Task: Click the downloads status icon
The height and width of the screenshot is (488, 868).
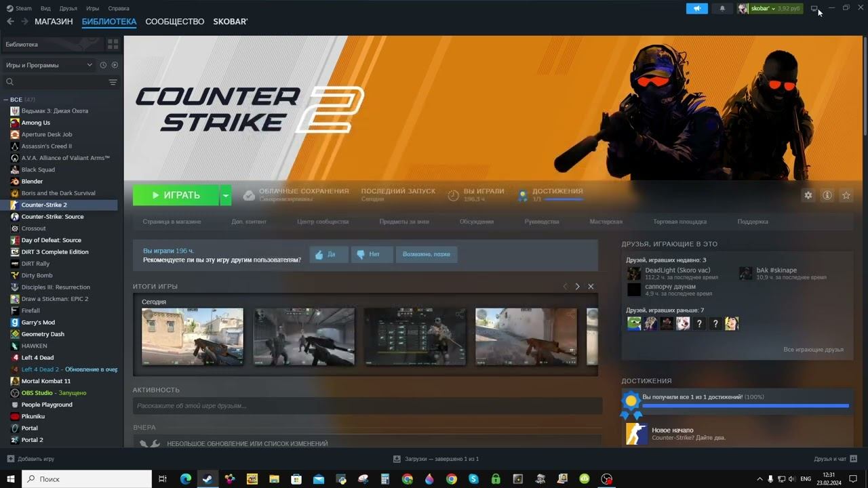Action: click(397, 459)
